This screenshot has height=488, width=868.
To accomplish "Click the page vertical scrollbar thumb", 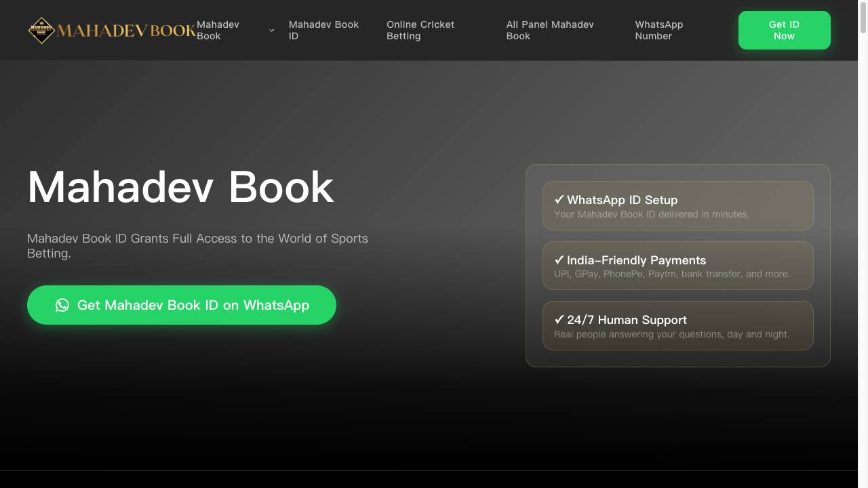I will pos(863,18).
